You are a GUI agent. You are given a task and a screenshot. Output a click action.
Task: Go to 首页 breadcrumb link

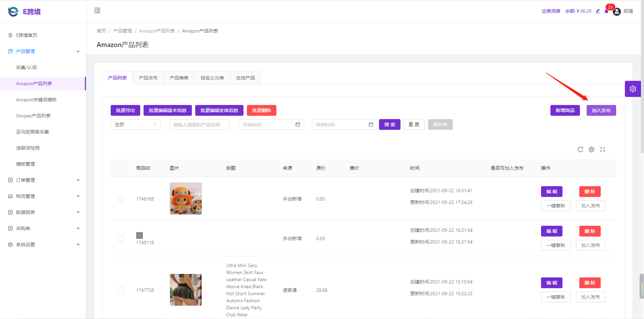pos(101,31)
